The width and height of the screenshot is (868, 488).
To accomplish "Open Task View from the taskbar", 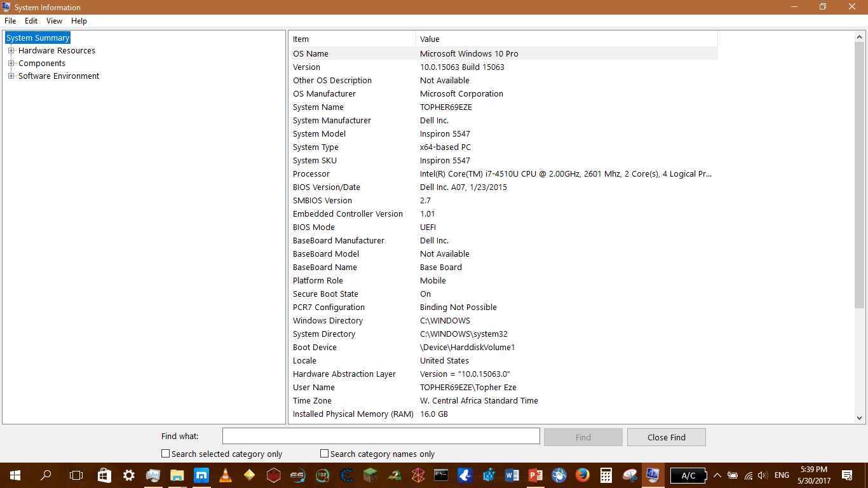I will point(76,475).
